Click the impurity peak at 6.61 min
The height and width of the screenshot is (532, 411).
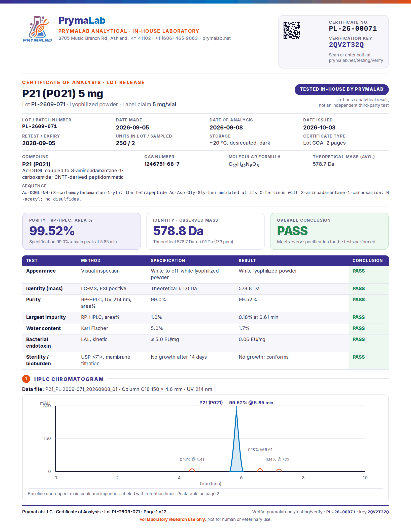pos(260,470)
